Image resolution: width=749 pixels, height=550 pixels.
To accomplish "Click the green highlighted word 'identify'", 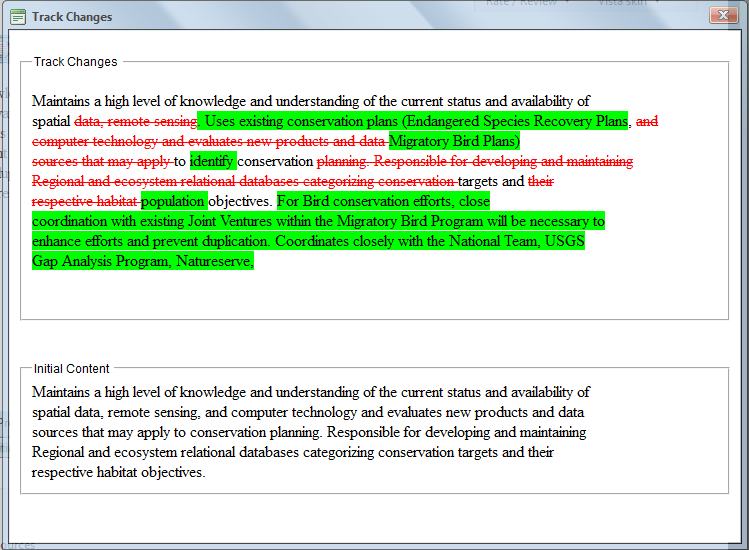I will (213, 162).
